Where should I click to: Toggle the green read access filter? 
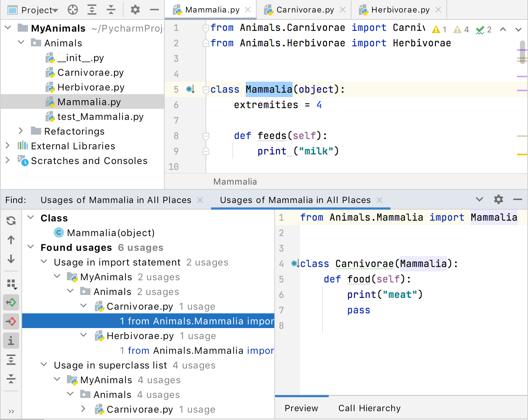point(11,303)
